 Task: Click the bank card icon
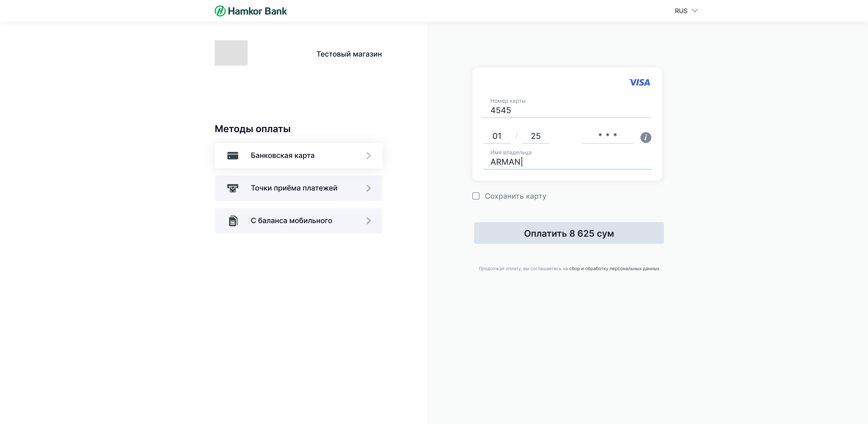click(x=233, y=155)
